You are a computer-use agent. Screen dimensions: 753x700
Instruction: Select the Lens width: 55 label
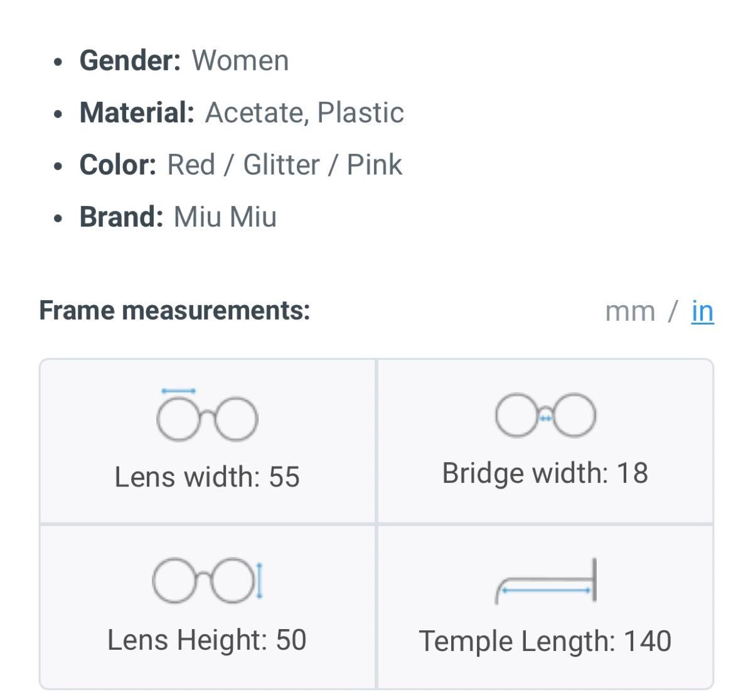pos(207,477)
